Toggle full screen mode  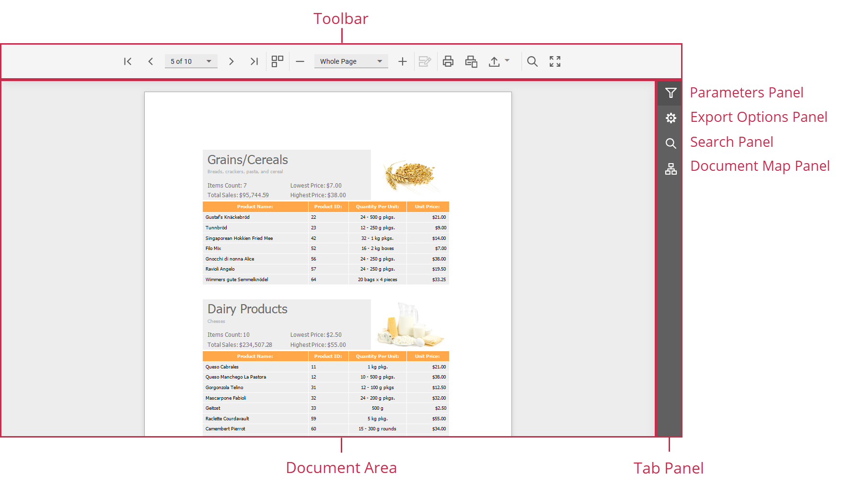pos(555,61)
